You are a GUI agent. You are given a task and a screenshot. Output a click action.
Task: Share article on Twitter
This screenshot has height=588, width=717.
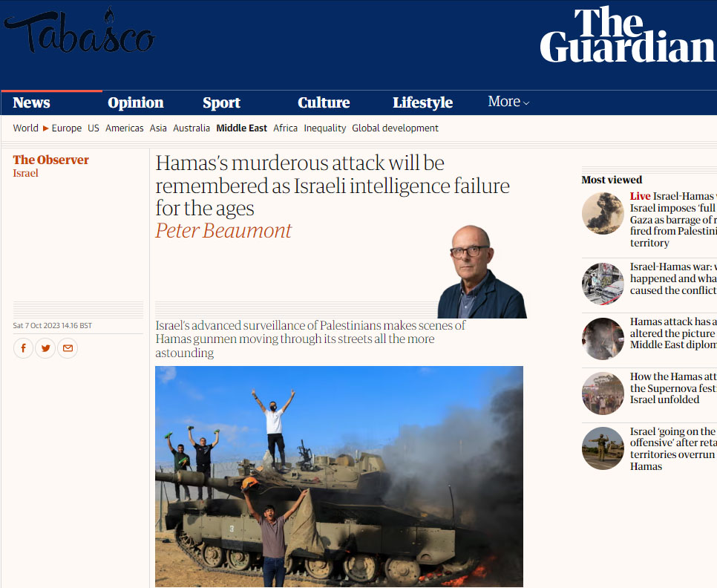pyautogui.click(x=45, y=348)
